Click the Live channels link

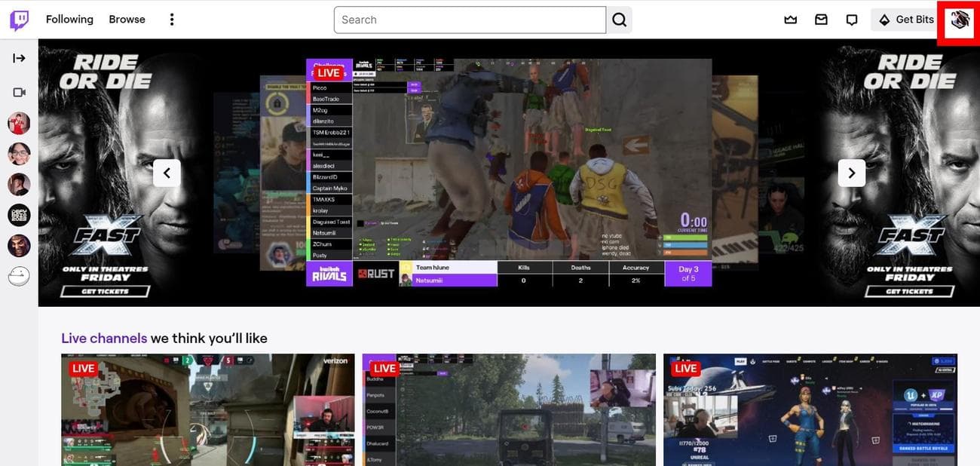104,338
